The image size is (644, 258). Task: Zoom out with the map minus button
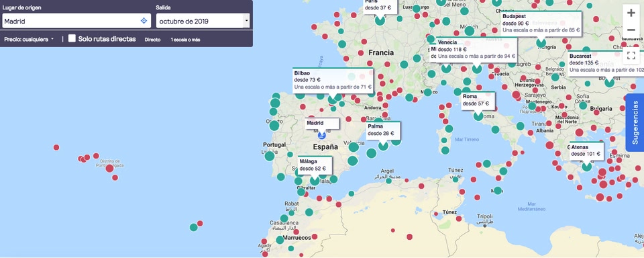631,30
